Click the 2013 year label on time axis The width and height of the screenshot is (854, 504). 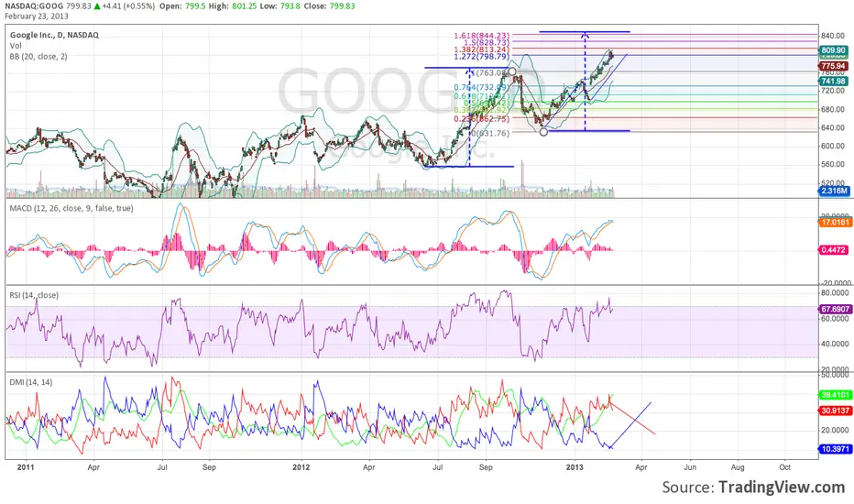[575, 467]
